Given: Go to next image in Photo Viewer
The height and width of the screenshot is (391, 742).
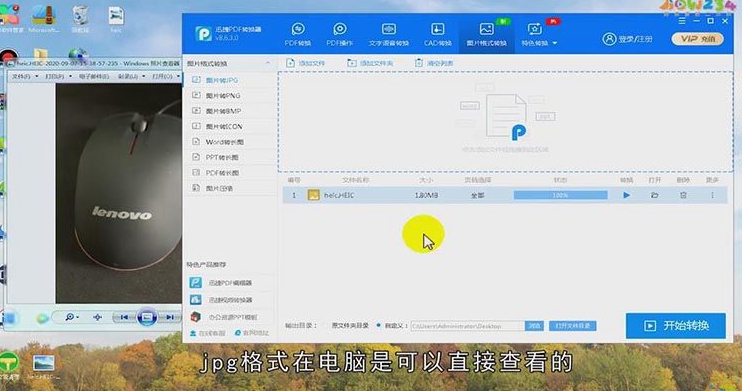Looking at the screenshot, I should [x=169, y=317].
